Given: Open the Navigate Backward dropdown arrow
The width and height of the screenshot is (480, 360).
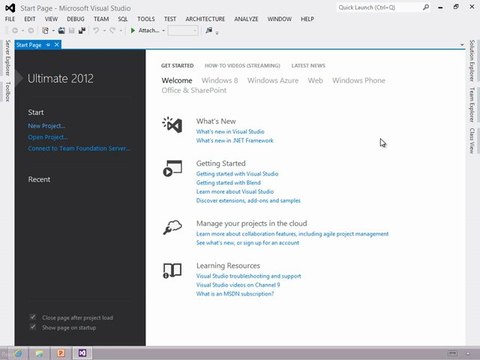Looking at the screenshot, I should 23,31.
